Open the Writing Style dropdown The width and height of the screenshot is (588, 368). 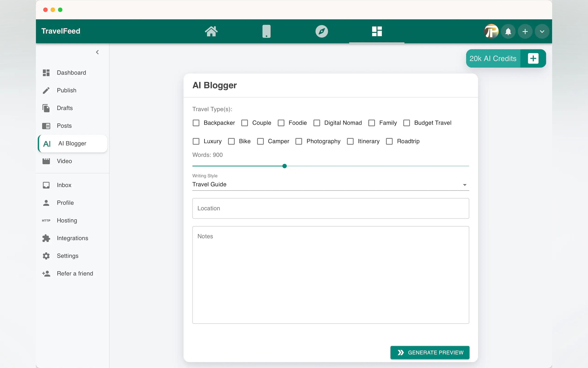(x=464, y=184)
